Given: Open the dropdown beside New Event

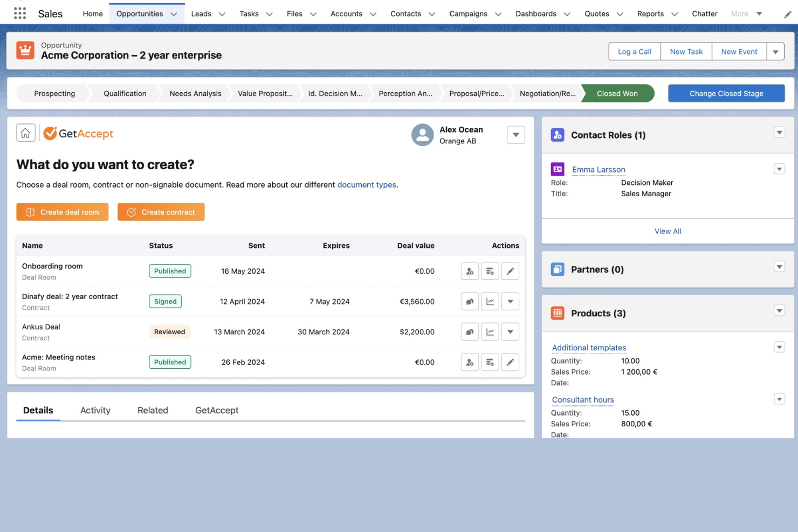Looking at the screenshot, I should coord(775,51).
